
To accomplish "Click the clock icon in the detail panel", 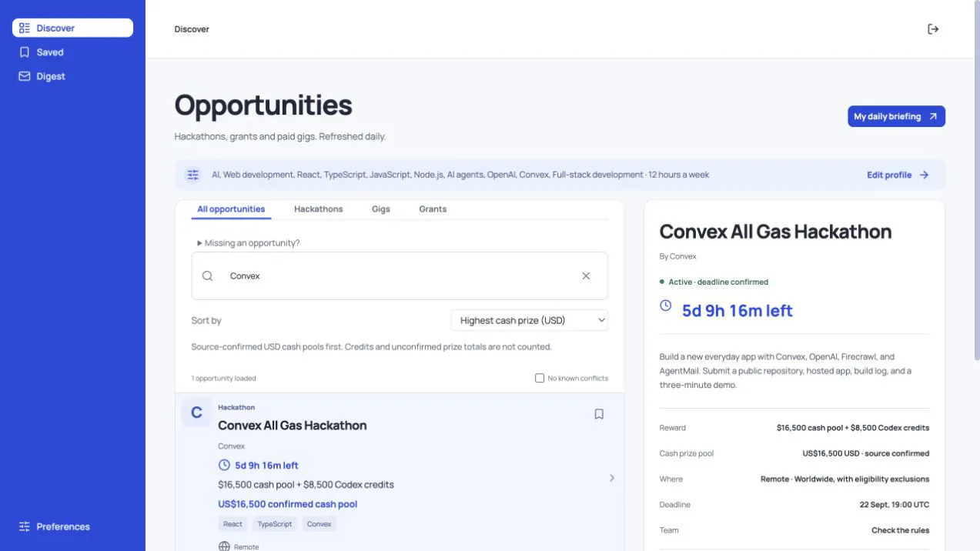I will (x=666, y=306).
